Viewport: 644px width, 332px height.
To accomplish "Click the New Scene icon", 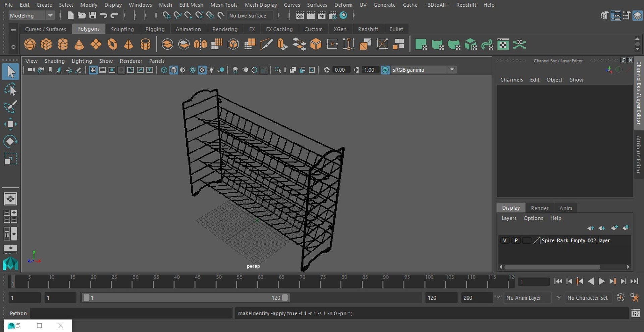I will point(70,15).
